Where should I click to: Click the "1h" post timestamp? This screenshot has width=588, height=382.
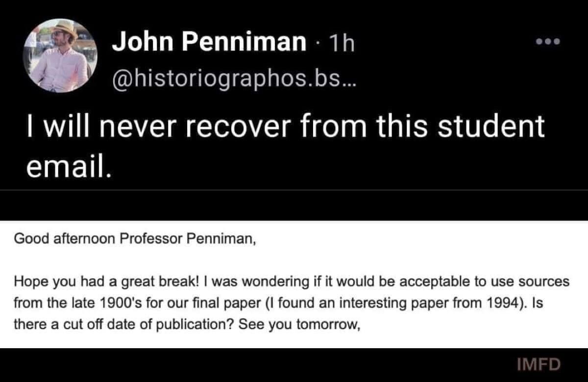point(341,43)
